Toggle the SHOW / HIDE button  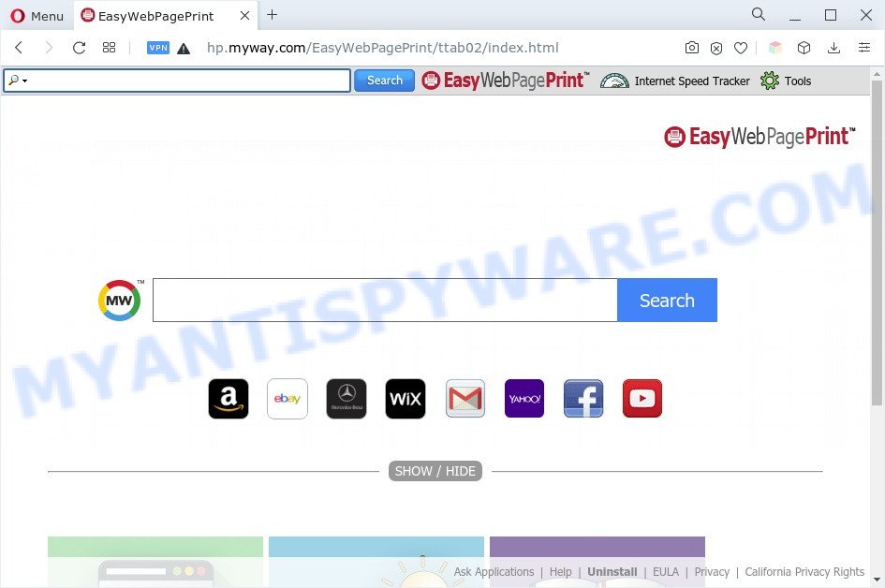(435, 471)
